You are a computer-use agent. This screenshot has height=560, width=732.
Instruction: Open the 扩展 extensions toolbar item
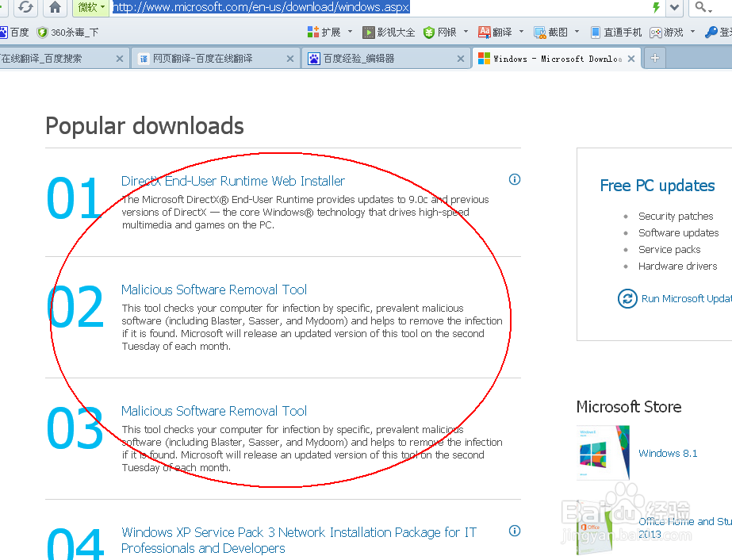tap(324, 33)
